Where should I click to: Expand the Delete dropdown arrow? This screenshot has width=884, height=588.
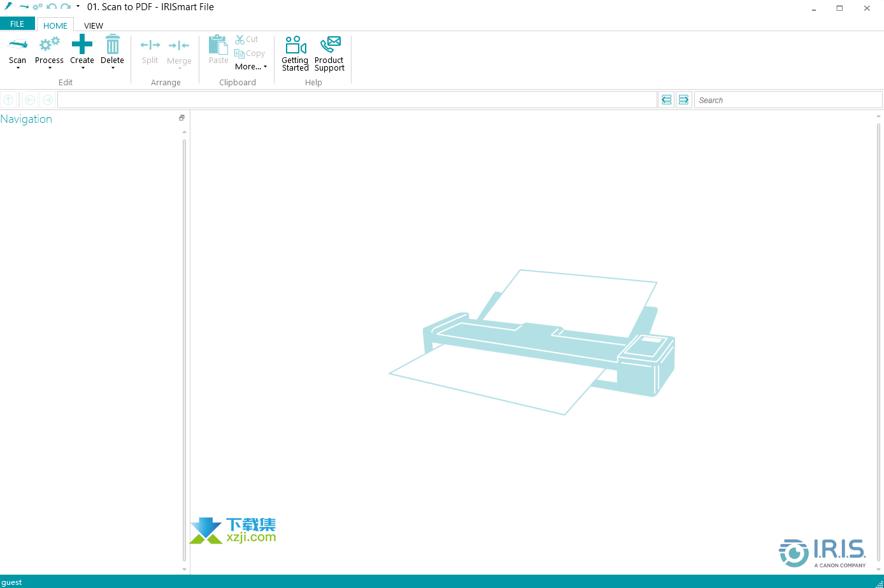point(113,68)
